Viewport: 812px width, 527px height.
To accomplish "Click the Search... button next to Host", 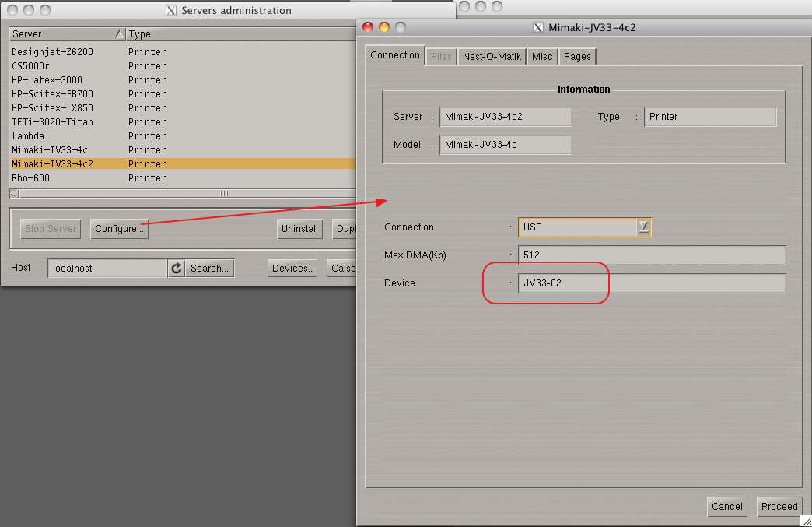I will [x=209, y=269].
